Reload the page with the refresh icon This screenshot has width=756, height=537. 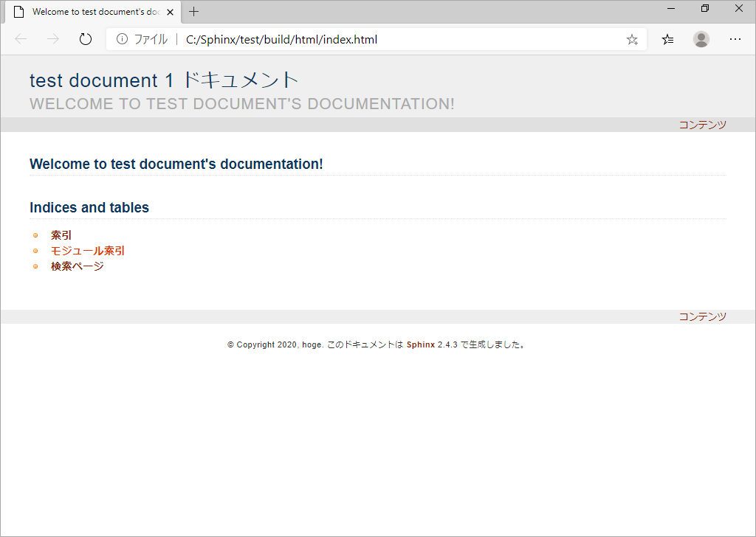point(86,40)
